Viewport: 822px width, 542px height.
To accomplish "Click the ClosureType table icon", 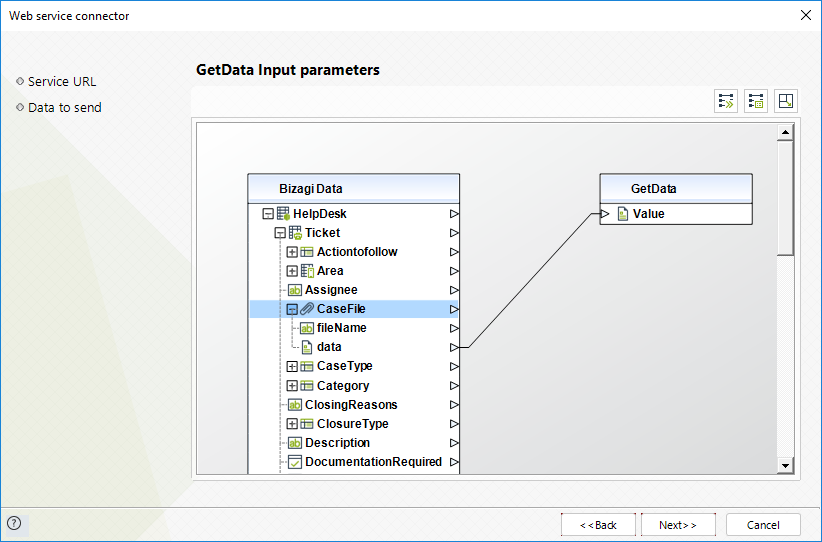I will (x=307, y=424).
